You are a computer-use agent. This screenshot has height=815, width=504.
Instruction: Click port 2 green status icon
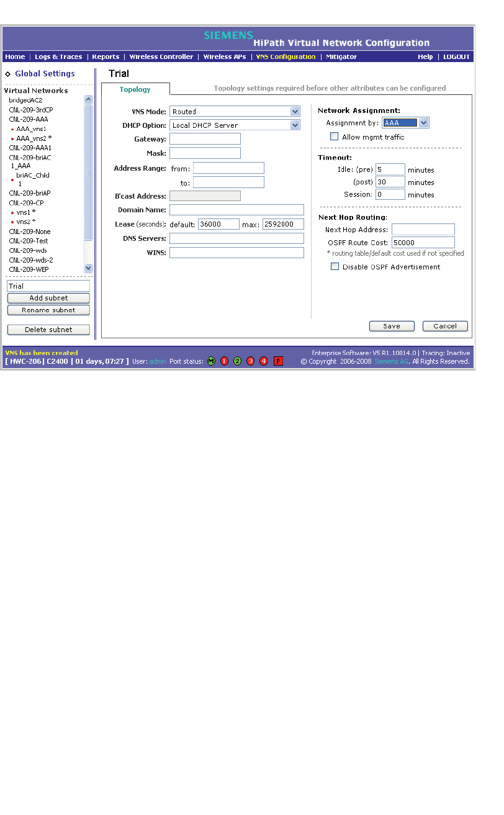(x=238, y=361)
